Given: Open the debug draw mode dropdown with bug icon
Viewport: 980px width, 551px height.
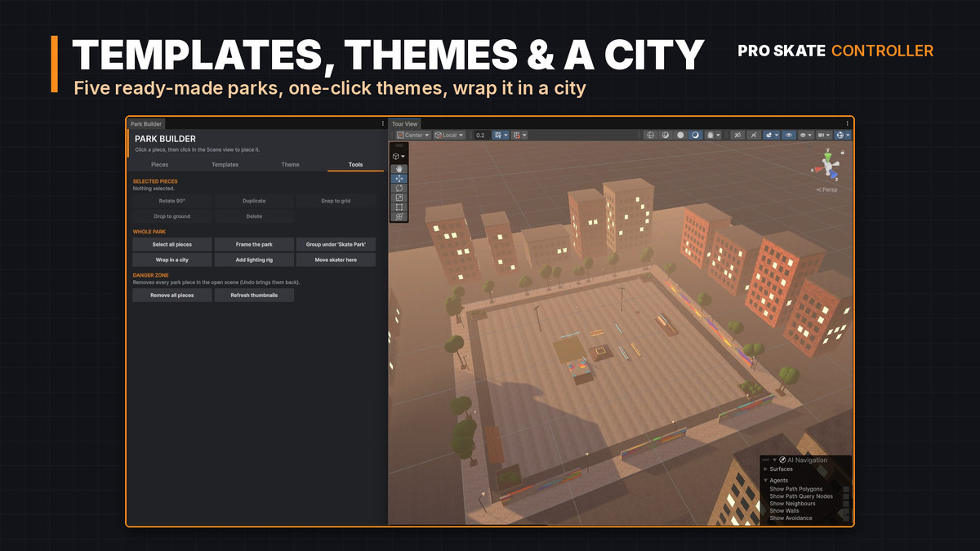Looking at the screenshot, I should 711,136.
